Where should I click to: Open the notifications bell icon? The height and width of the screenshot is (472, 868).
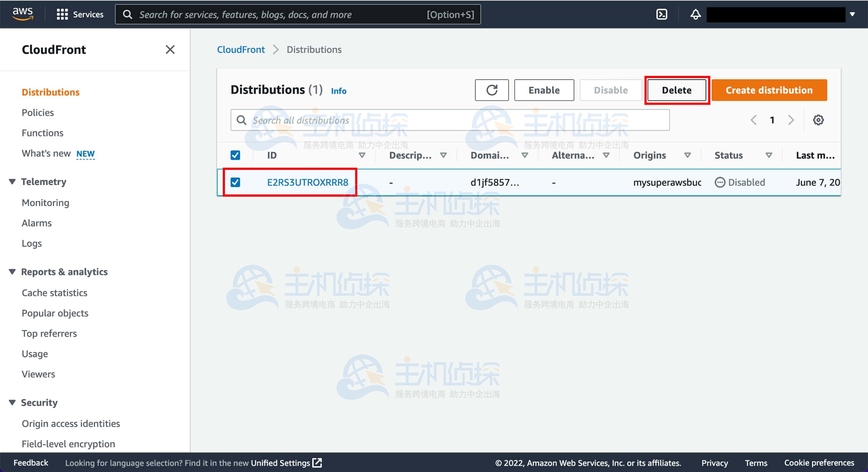695,14
